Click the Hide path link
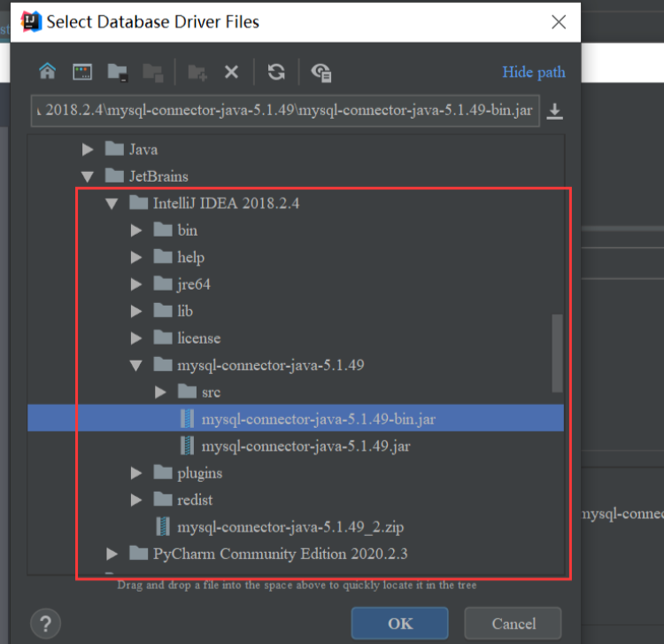Screen dimensions: 664x644 coord(534,72)
